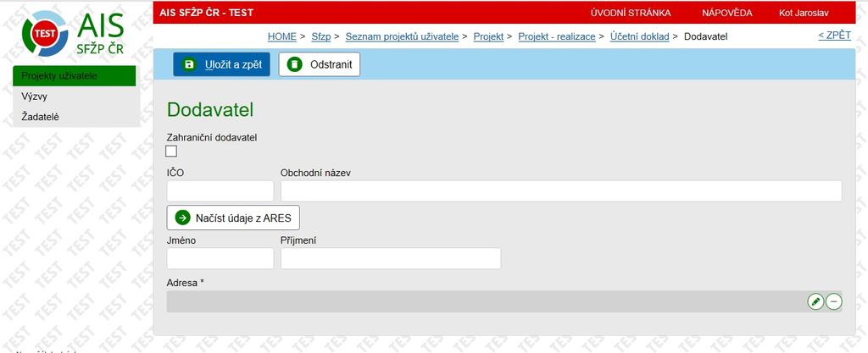Open the Projekt breadcrumb link

click(488, 36)
